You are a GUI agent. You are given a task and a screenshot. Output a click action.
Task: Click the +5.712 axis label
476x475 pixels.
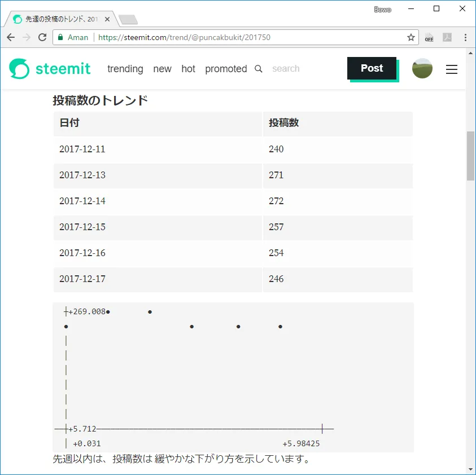click(82, 429)
